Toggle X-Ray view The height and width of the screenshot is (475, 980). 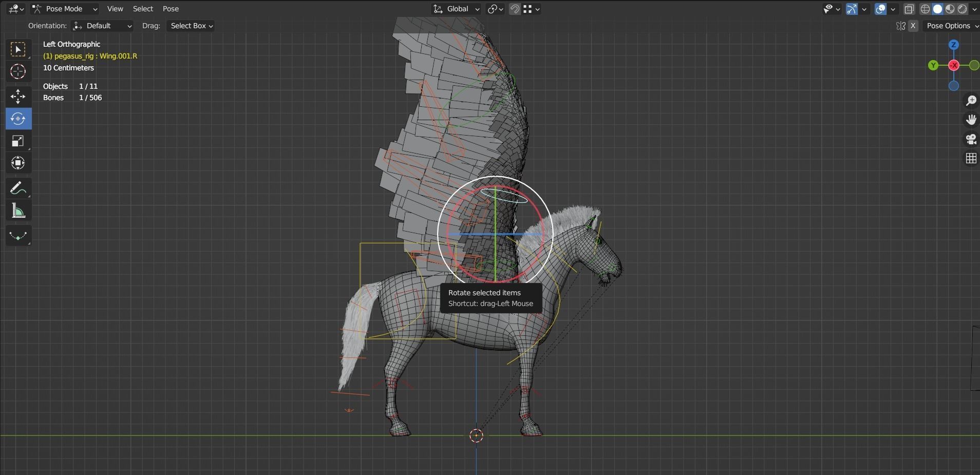coord(909,9)
